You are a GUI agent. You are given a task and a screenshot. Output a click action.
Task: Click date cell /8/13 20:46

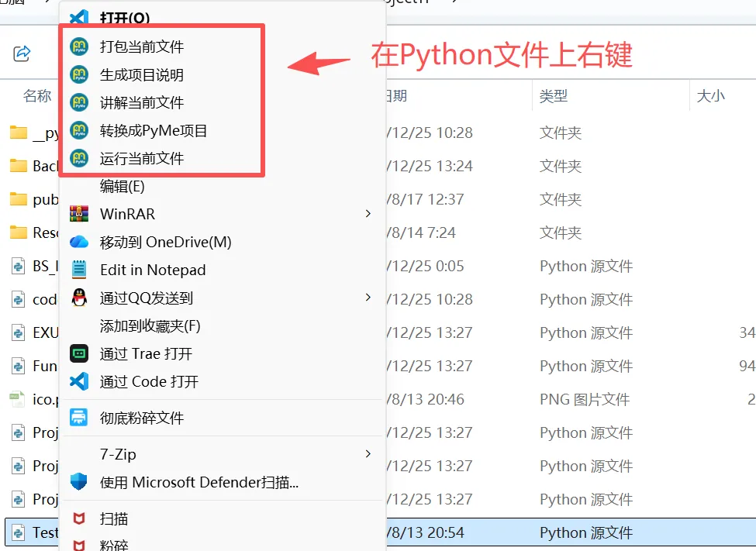[x=425, y=399]
